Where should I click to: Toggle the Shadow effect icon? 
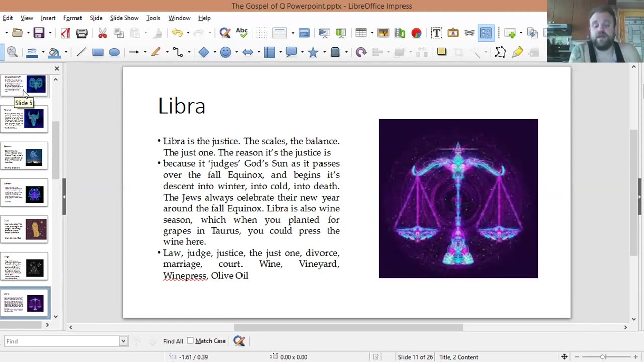(441, 52)
